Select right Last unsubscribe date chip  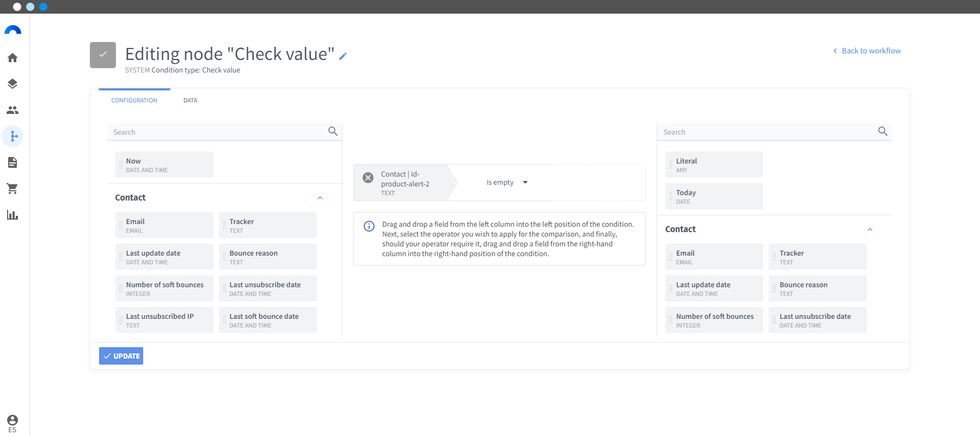(818, 320)
